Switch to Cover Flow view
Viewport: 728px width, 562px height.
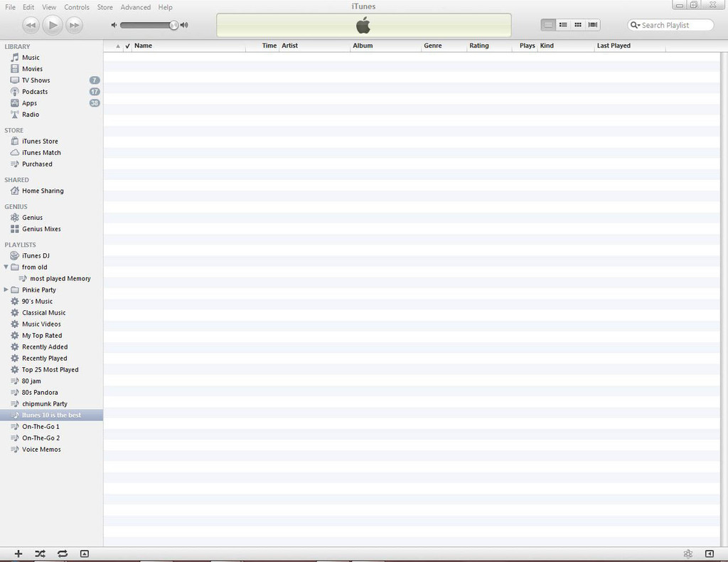tap(593, 25)
